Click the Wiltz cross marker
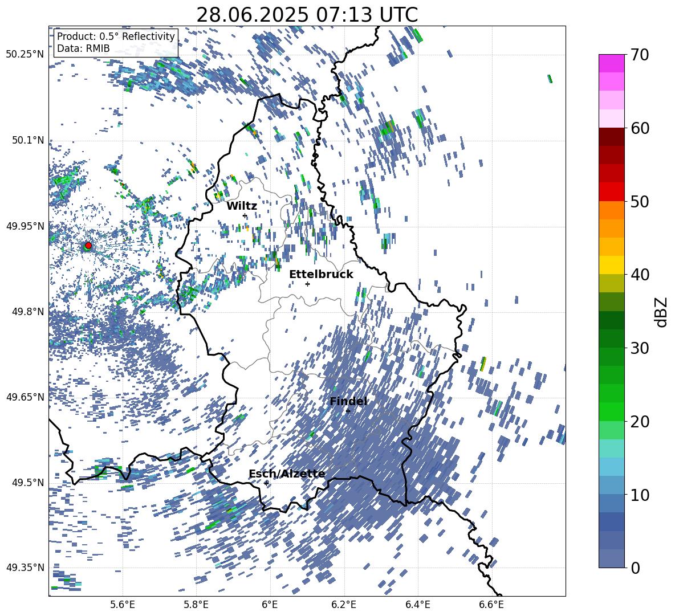 point(245,215)
